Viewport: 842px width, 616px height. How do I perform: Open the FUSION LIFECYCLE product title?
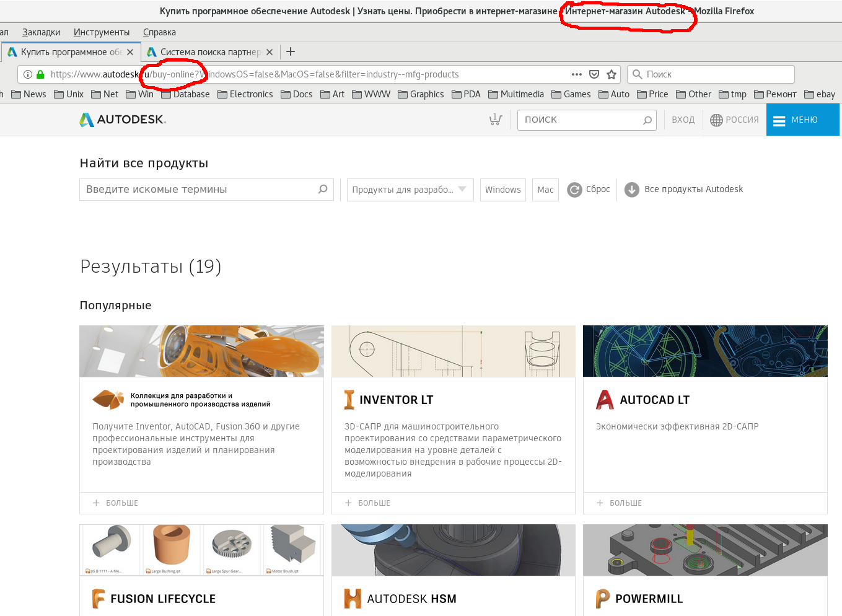click(163, 599)
